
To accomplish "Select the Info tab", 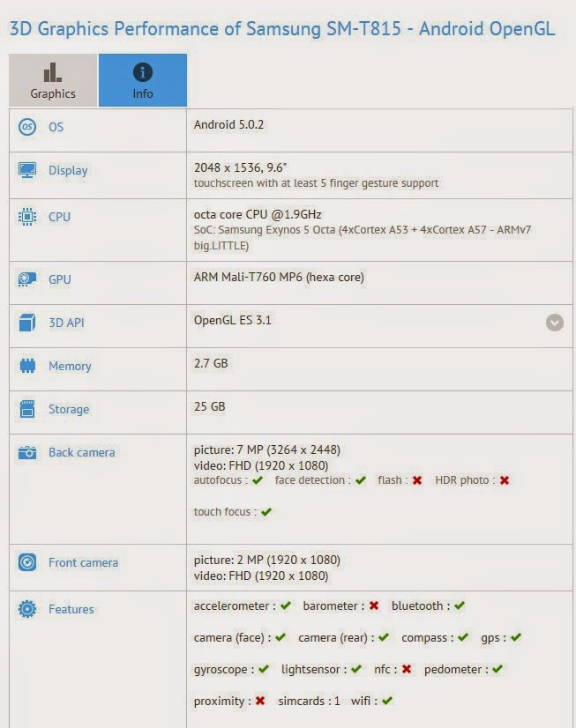I will coord(143,80).
